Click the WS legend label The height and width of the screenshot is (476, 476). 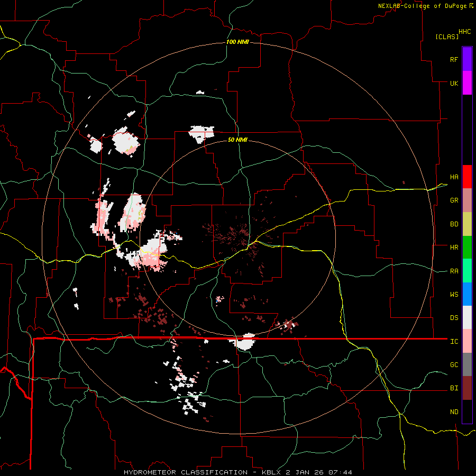click(x=454, y=295)
